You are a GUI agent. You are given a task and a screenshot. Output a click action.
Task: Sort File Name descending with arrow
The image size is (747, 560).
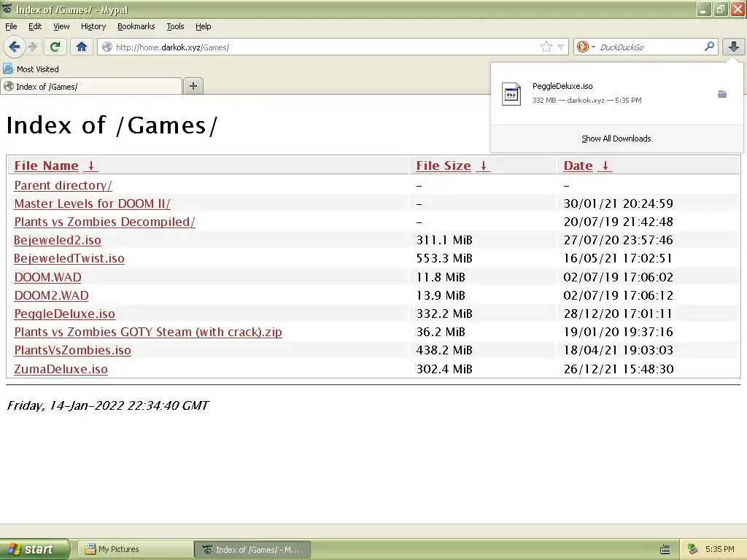pos(90,166)
